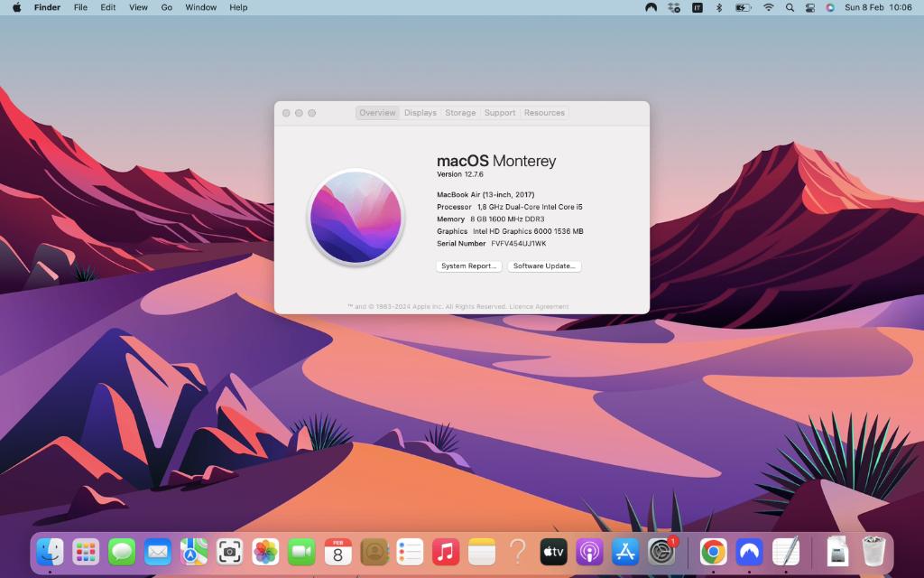Viewport: 924px width, 578px height.
Task: Open the Messages app
Action: point(123,551)
